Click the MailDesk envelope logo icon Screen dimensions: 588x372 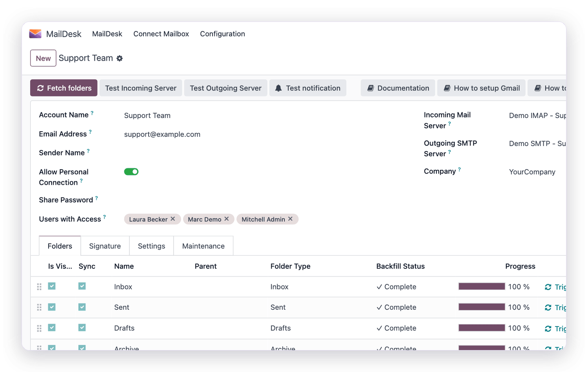(x=35, y=34)
